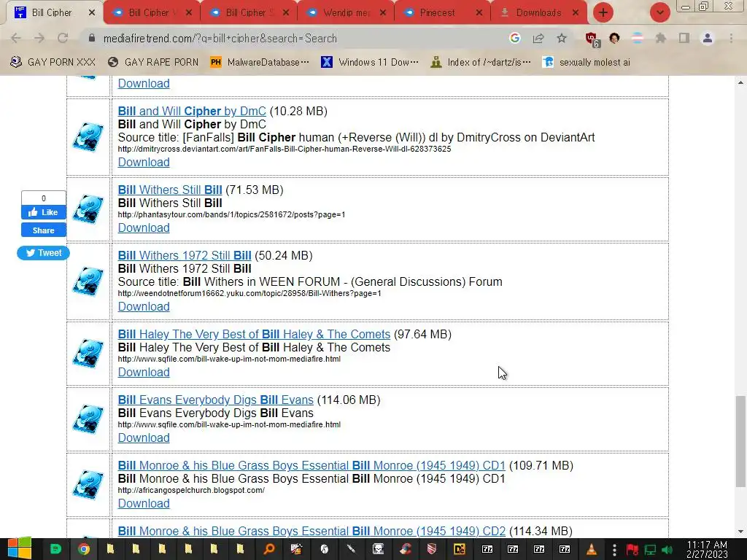Screen dimensions: 747x560
Task: Switch to the Wendip tab
Action: pyautogui.click(x=347, y=13)
